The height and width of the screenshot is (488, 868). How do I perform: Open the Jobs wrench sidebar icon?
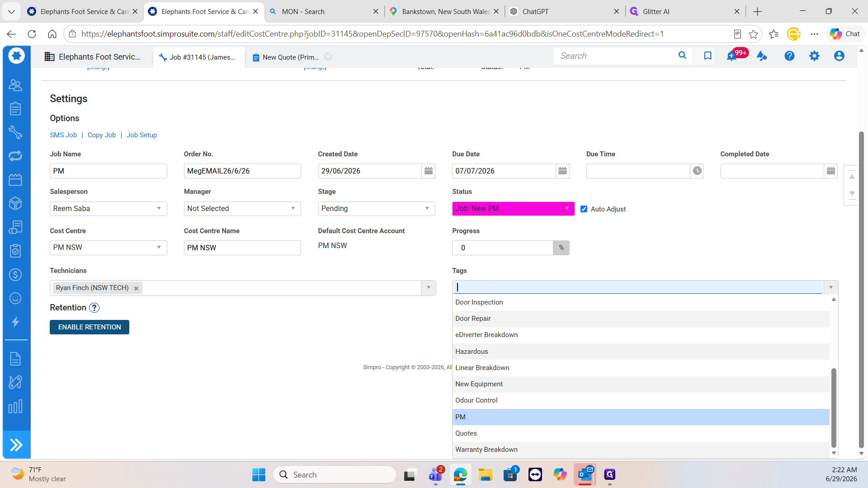[x=15, y=132]
